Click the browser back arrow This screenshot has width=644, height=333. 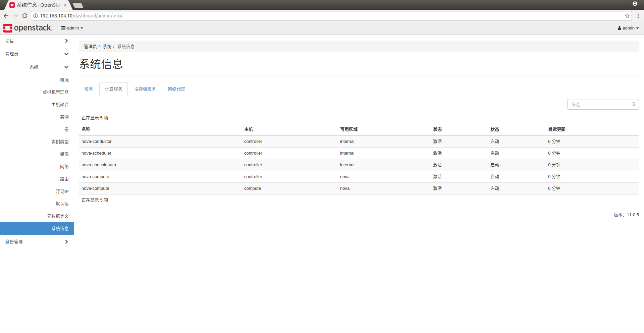pyautogui.click(x=6, y=16)
